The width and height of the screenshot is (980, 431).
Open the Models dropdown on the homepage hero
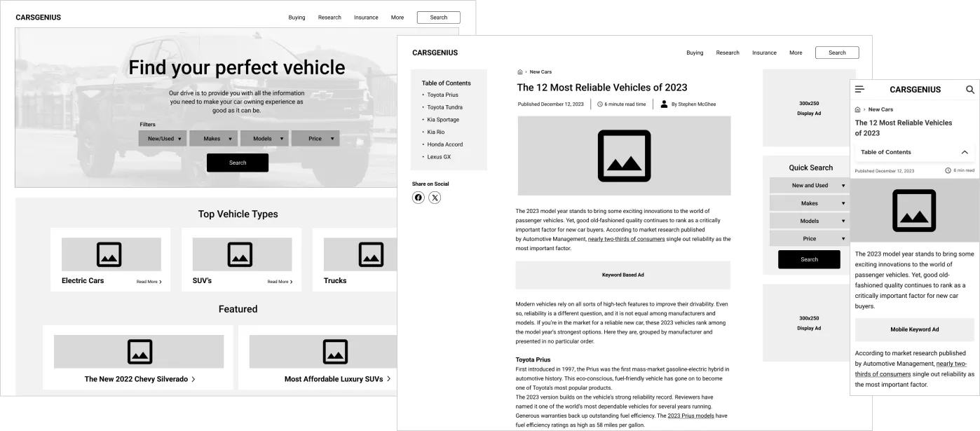click(264, 138)
